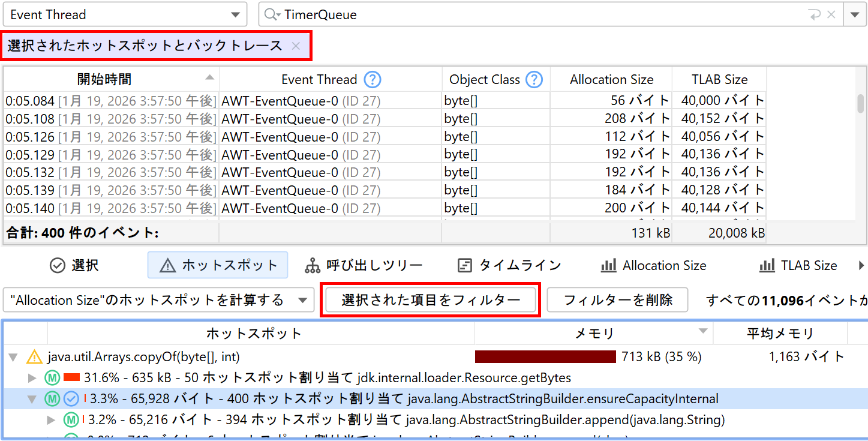Sort by the Allocation Size column header
This screenshot has height=441, width=868.
[611, 79]
